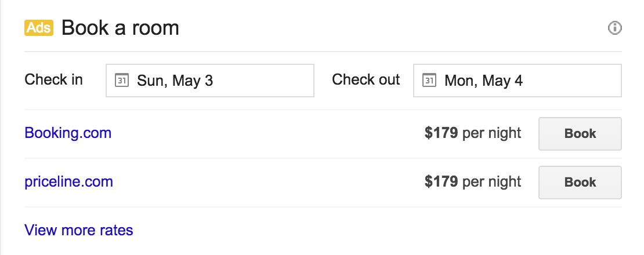
Task: Open the priceline.com link
Action: tap(68, 181)
